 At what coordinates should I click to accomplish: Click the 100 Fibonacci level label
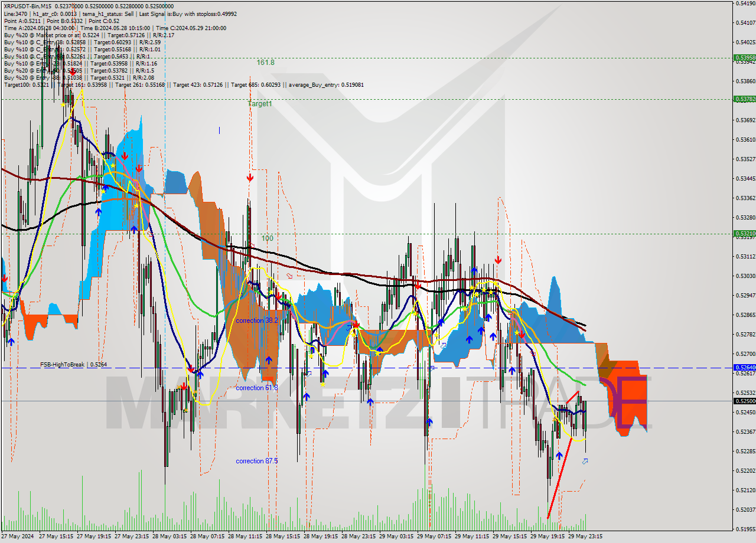tap(267, 238)
